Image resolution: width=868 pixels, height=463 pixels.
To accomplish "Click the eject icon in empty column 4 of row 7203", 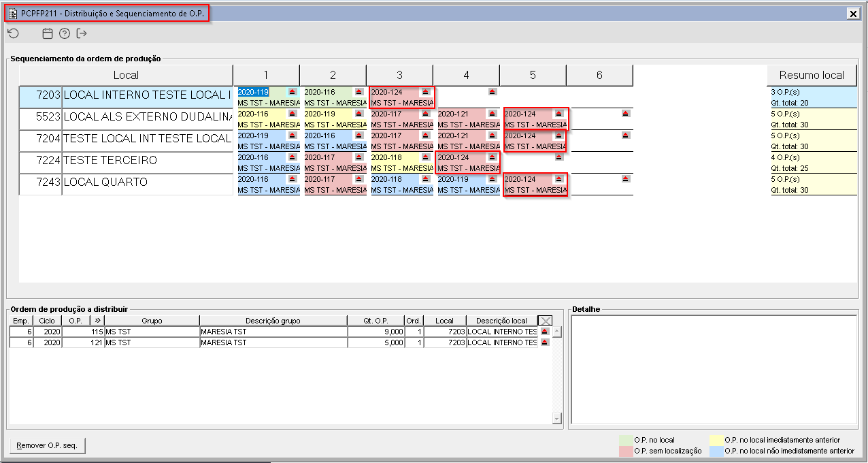I will [x=493, y=92].
